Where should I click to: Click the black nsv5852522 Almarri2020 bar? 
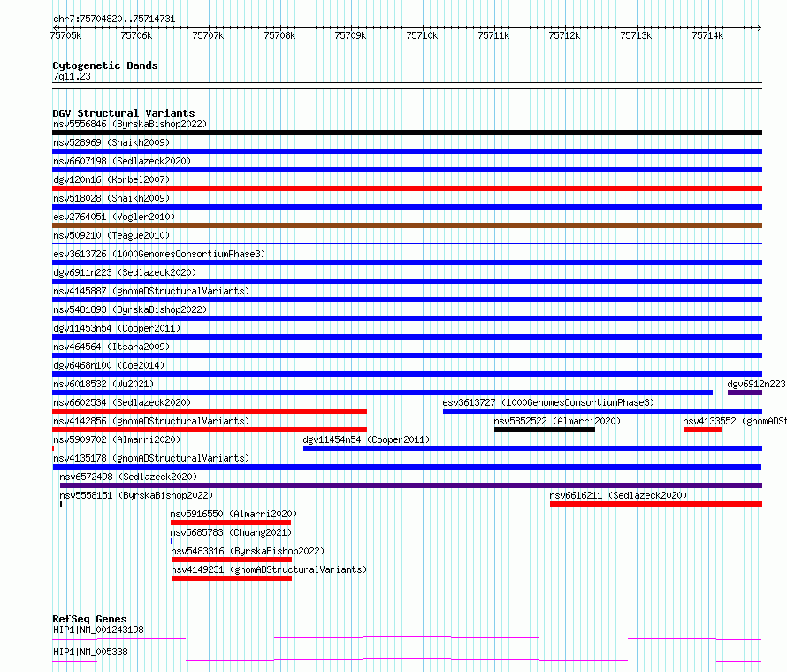click(545, 430)
